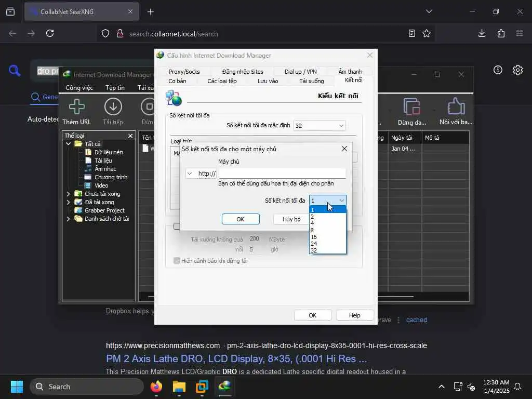Click Ngày tải column header
Screen dimensions: 532x399
click(x=405, y=137)
